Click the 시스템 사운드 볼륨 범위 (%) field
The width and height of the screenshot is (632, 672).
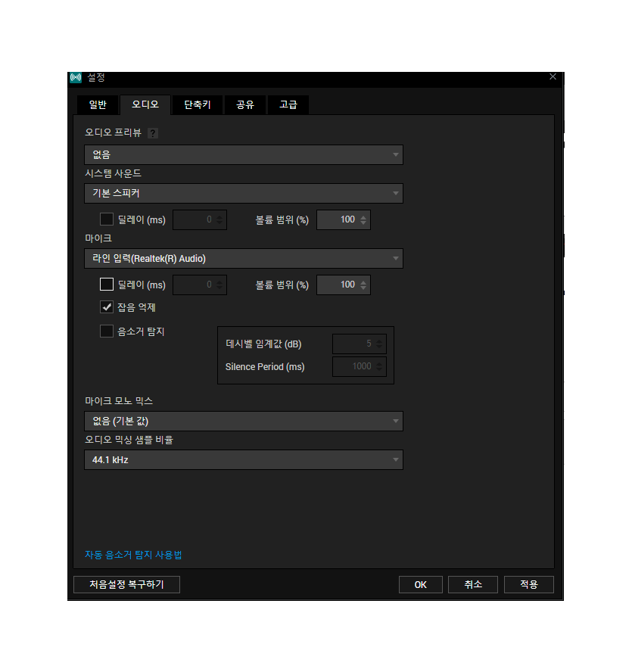click(344, 220)
